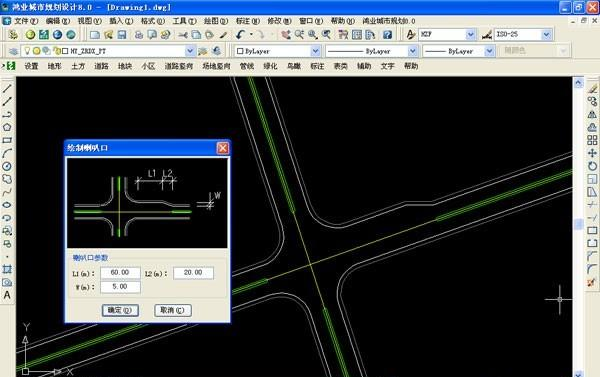Click the Save drawing toolbar icon
The height and width of the screenshot is (377, 600).
point(122,35)
